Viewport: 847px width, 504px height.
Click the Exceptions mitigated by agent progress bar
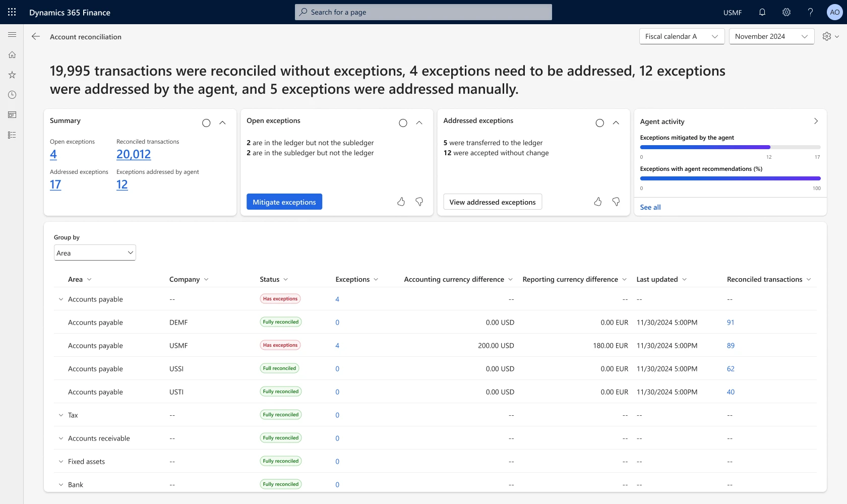click(730, 147)
